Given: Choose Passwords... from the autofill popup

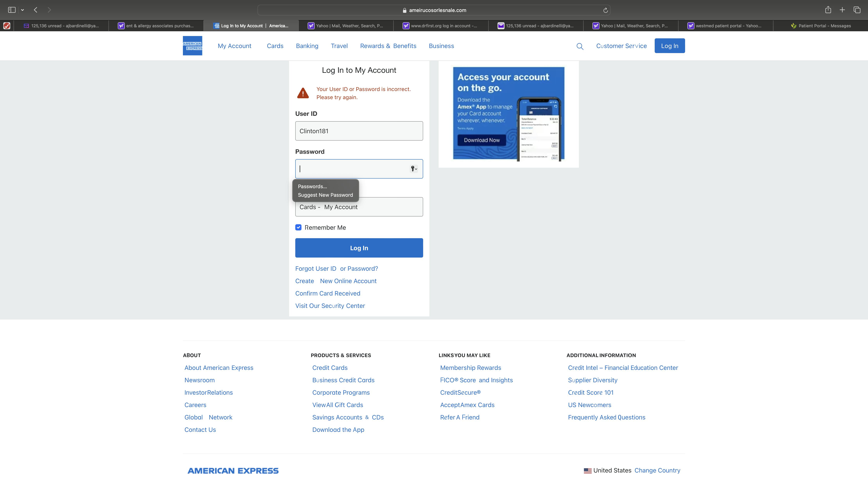Looking at the screenshot, I should click(312, 186).
